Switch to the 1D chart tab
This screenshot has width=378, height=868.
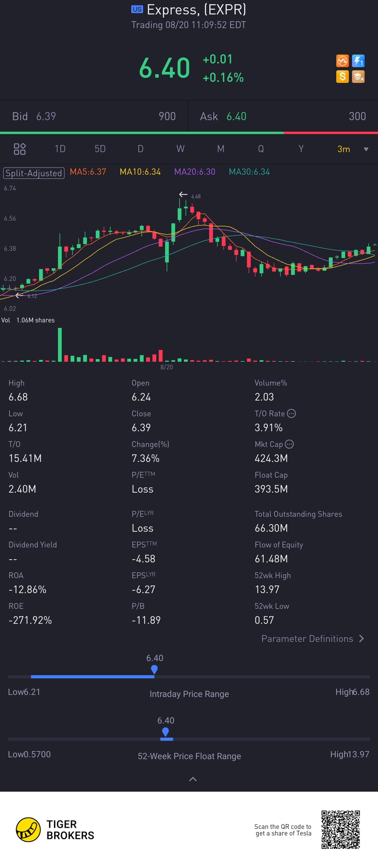click(x=60, y=148)
